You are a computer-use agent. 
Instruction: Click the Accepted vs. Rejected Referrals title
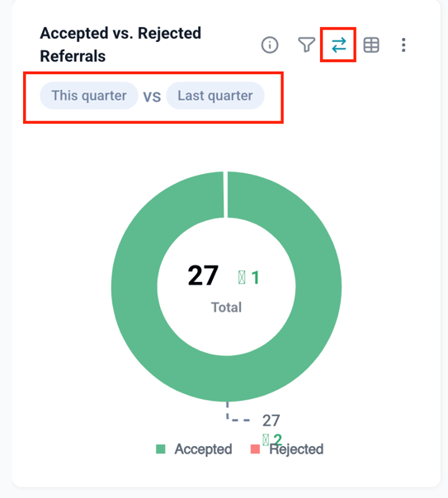pos(120,45)
